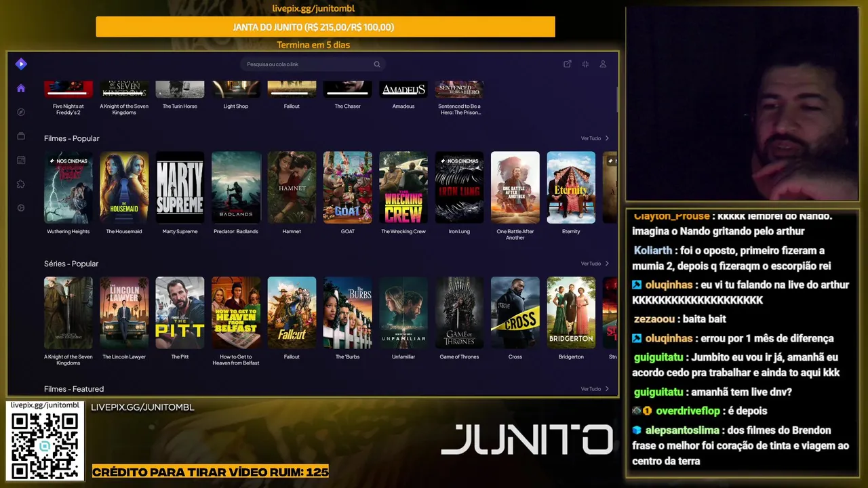Open the Addons puzzle icon
Image resolution: width=868 pixels, height=488 pixels.
(21, 184)
